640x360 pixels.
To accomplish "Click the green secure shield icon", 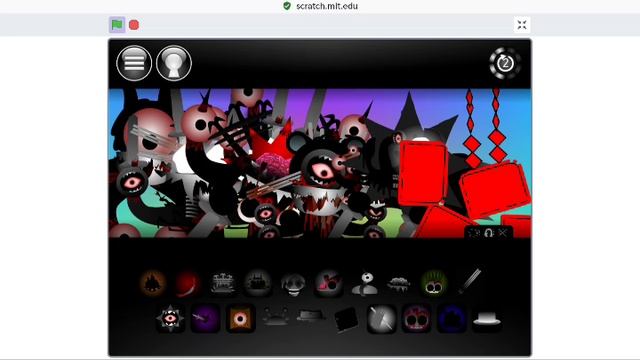I will 287,6.
